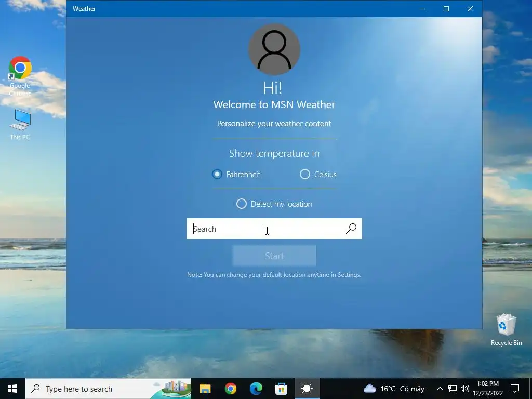Viewport: 532px width, 399px height.
Task: Show hidden system tray icons
Action: [440, 389]
